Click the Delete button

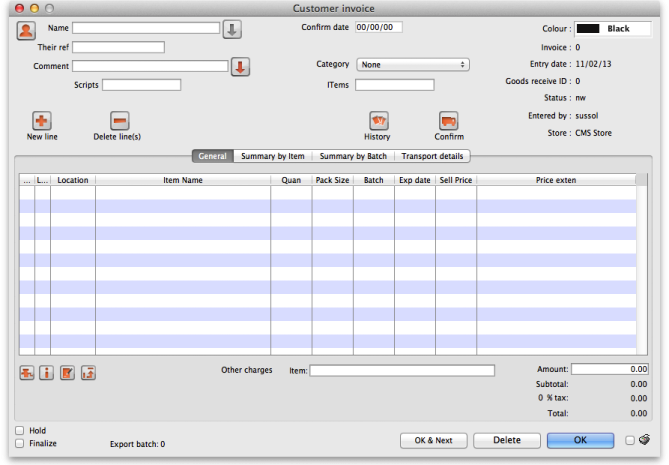(507, 440)
